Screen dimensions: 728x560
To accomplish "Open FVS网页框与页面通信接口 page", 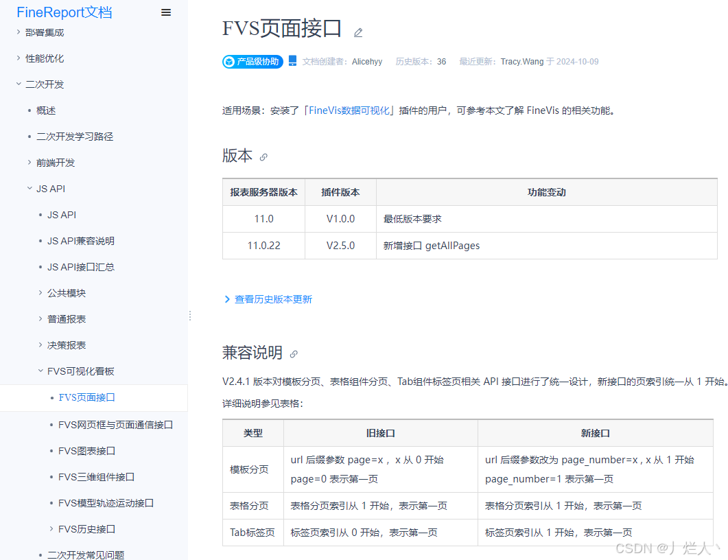I will 115,425.
